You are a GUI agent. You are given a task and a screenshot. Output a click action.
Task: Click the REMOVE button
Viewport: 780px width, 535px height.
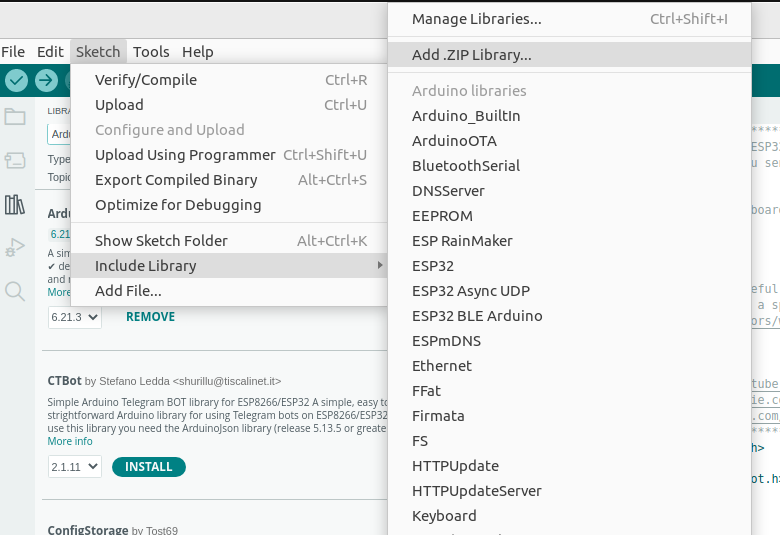coord(150,317)
